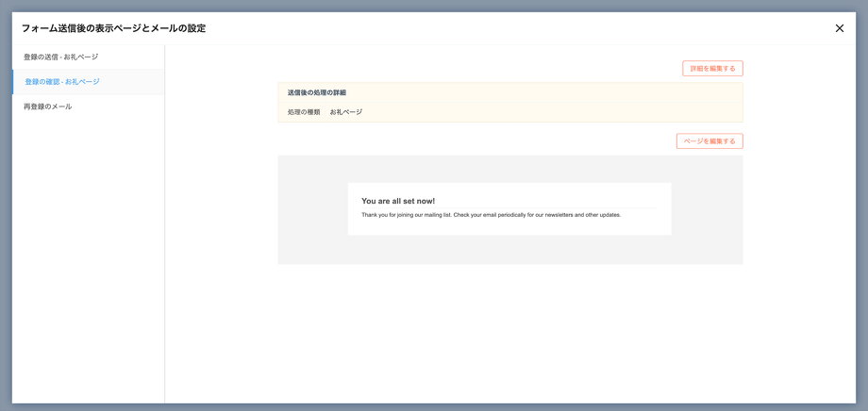Viewport: 868px width, 411px height.
Task: Click blank space inside the white preview card
Action: click(x=509, y=227)
